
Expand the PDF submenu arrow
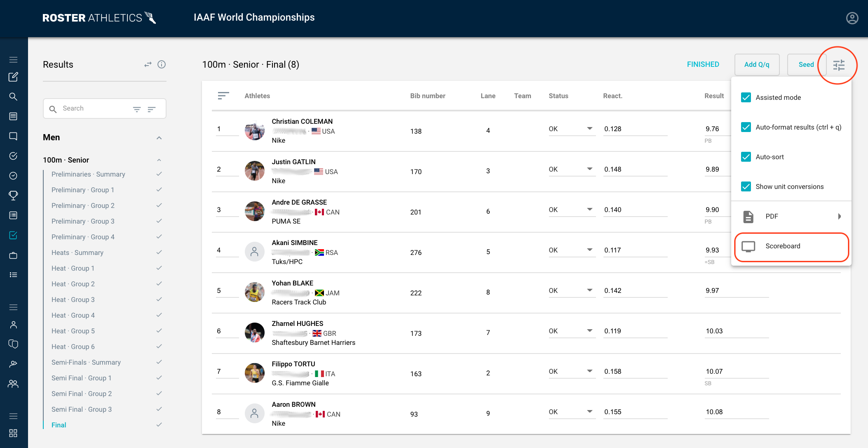pos(839,216)
